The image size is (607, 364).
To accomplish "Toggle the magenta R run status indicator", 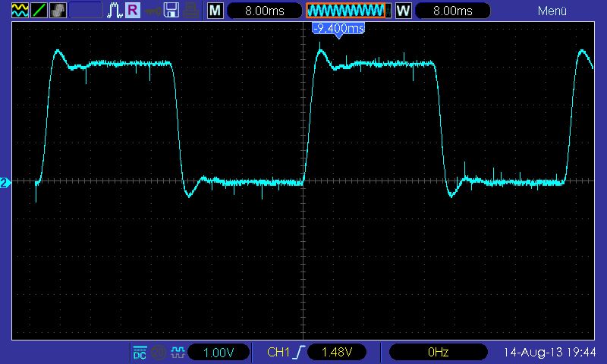I will [132, 10].
